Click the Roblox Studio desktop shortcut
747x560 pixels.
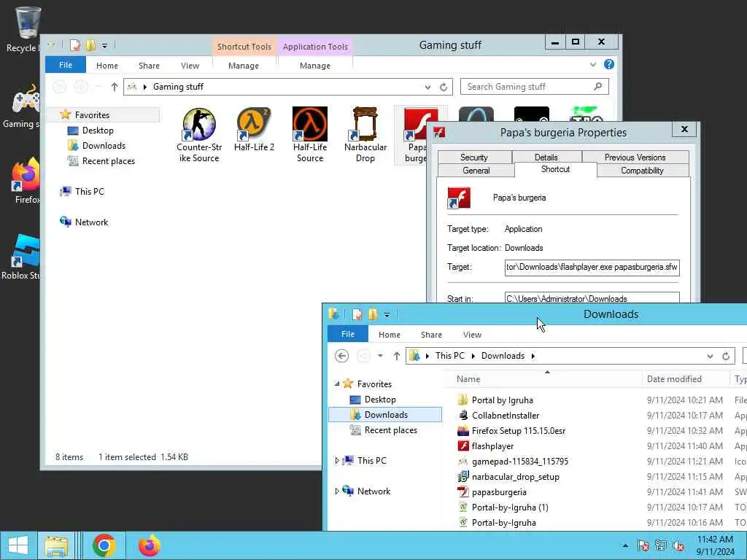(x=26, y=251)
